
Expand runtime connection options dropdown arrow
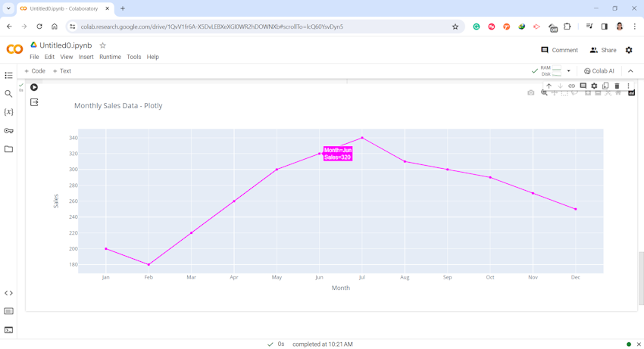coord(569,71)
